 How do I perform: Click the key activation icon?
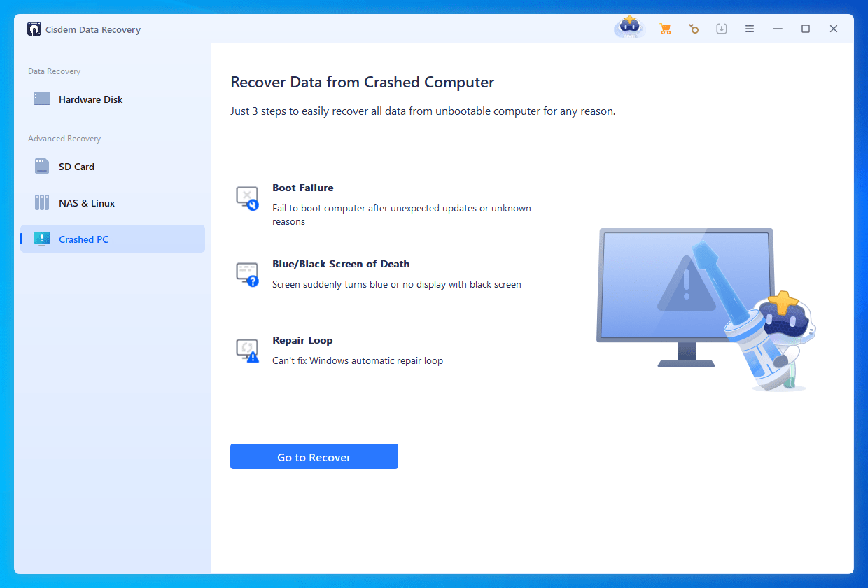[693, 29]
